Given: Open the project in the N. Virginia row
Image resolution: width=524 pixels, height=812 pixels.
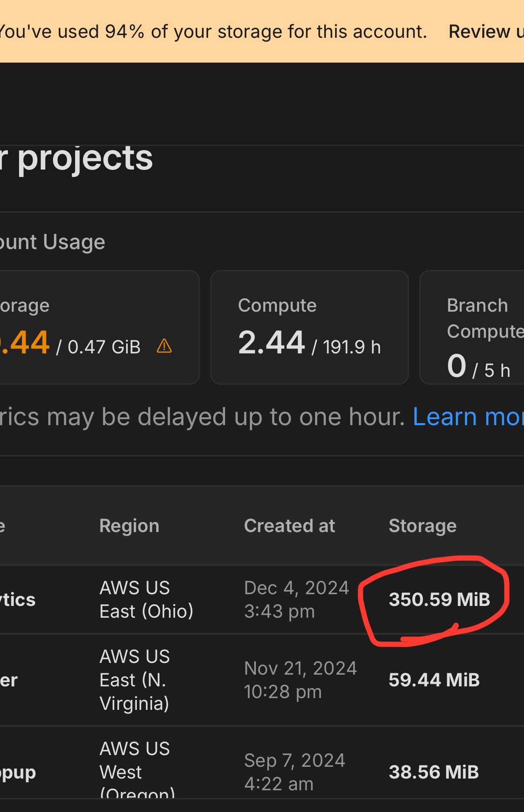Looking at the screenshot, I should [9, 680].
